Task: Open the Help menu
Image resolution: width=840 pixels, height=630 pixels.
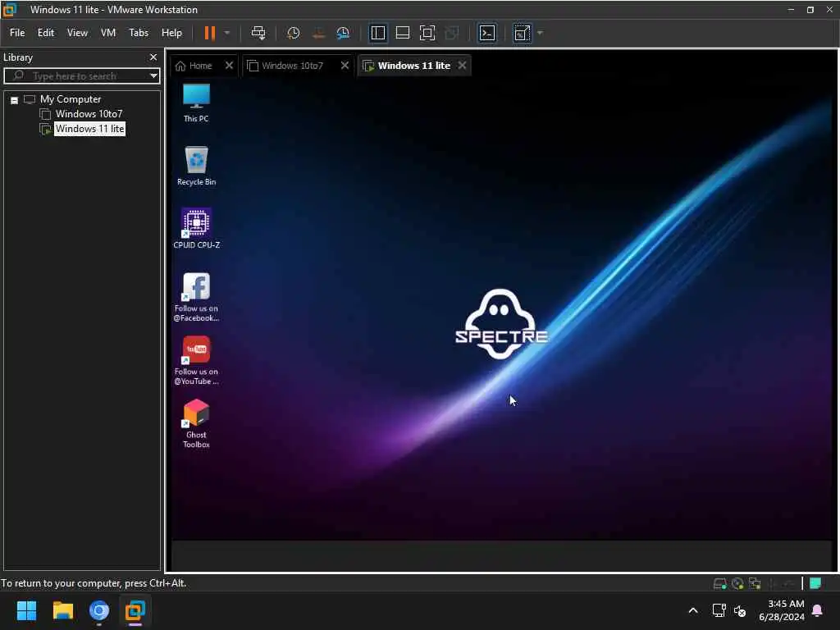Action: tap(172, 33)
